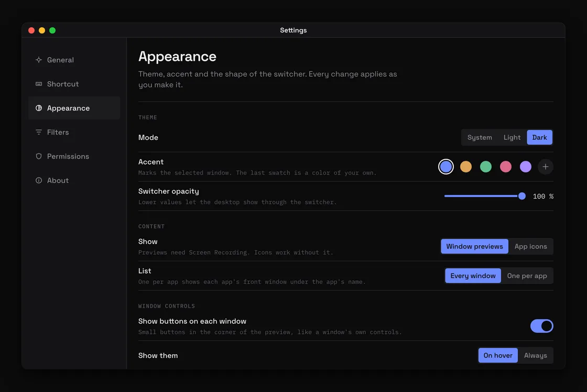
Task: Click the WINDOW CONTROLS section header
Action: 167,306
